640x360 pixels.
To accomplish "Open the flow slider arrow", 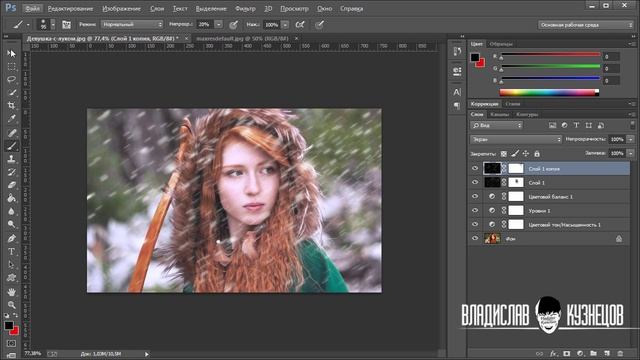I will [x=285, y=24].
